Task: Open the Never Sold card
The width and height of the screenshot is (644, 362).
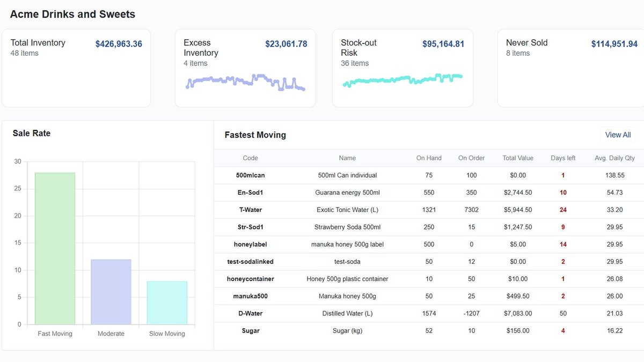Action: pos(571,68)
